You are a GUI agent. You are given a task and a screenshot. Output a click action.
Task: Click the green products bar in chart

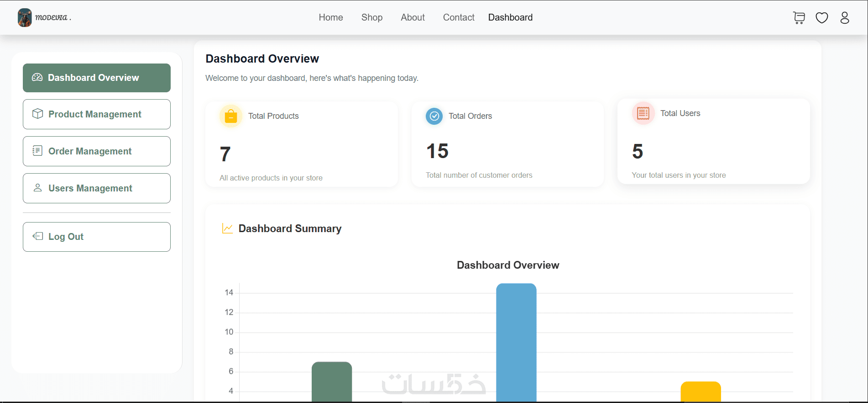[332, 382]
